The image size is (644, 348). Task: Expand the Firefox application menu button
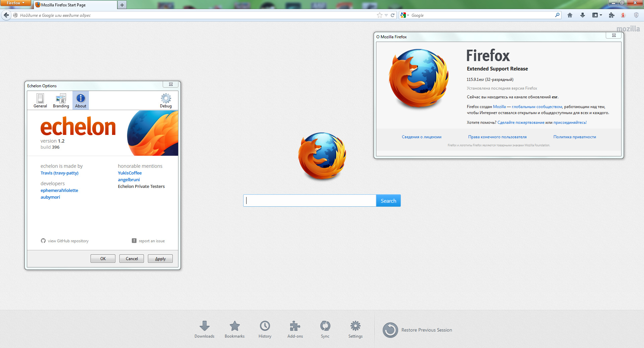click(x=15, y=3)
